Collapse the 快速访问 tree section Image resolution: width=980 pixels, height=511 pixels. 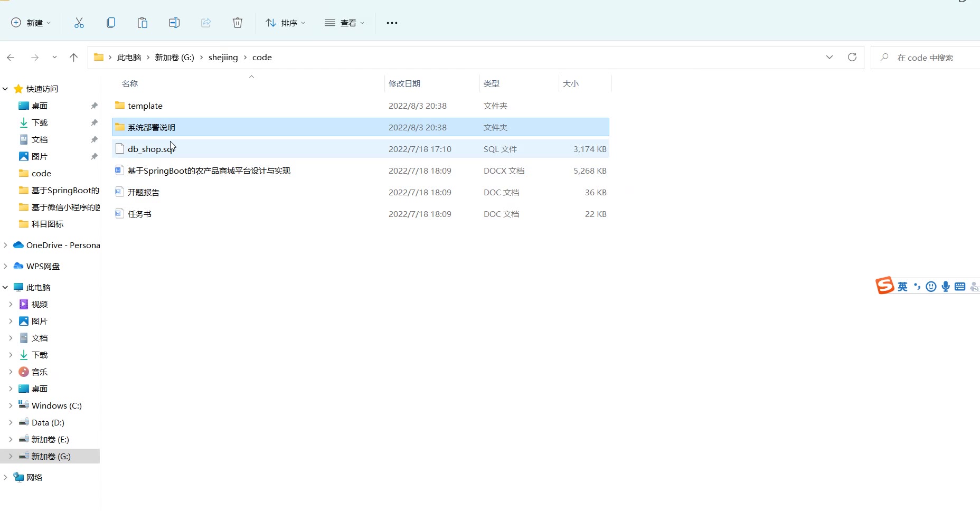pos(5,89)
